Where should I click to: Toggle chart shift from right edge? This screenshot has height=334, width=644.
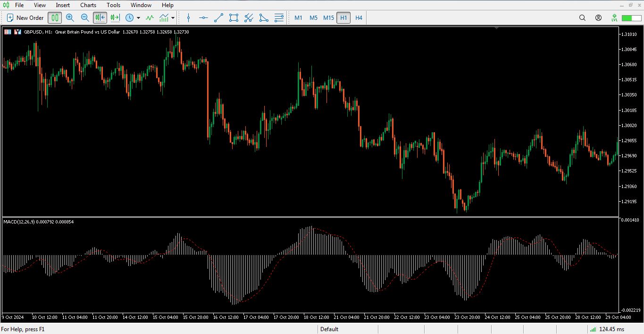point(115,18)
